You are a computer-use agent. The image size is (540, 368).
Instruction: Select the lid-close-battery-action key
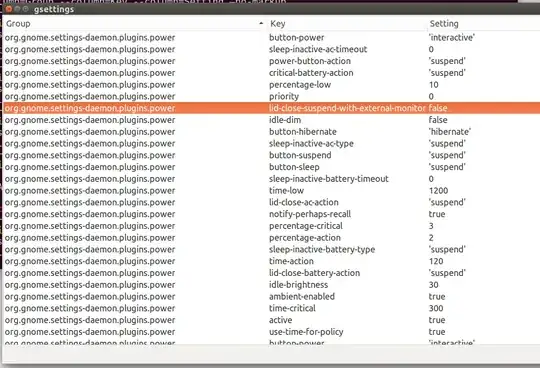click(x=314, y=273)
